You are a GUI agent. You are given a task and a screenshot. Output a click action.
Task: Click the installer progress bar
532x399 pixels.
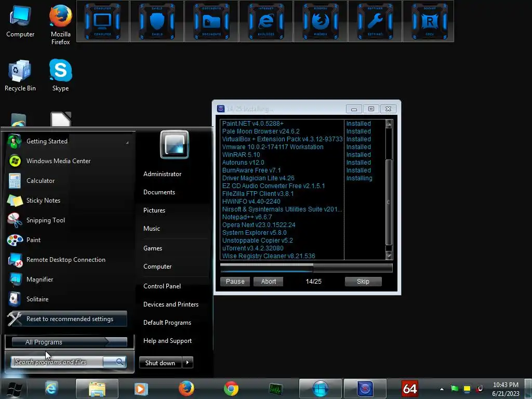pyautogui.click(x=307, y=268)
